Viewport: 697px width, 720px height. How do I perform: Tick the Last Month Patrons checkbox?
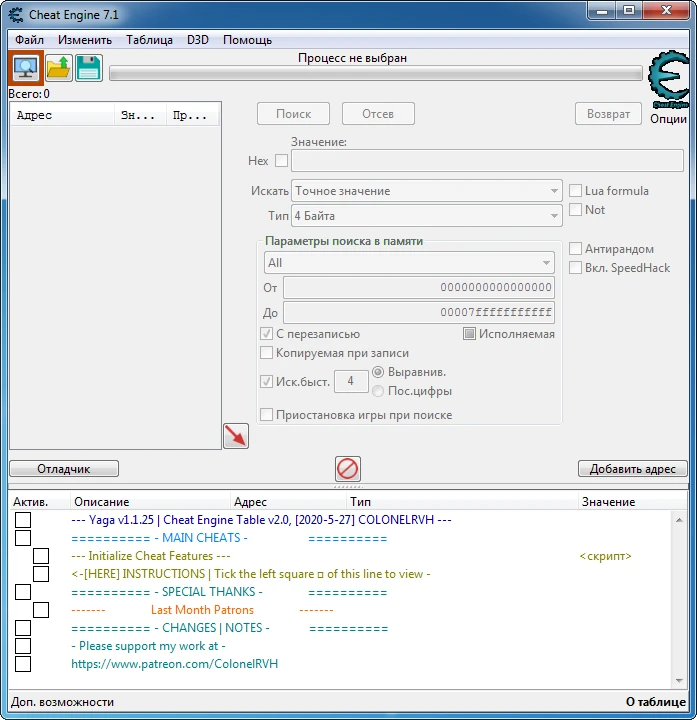[x=41, y=610]
